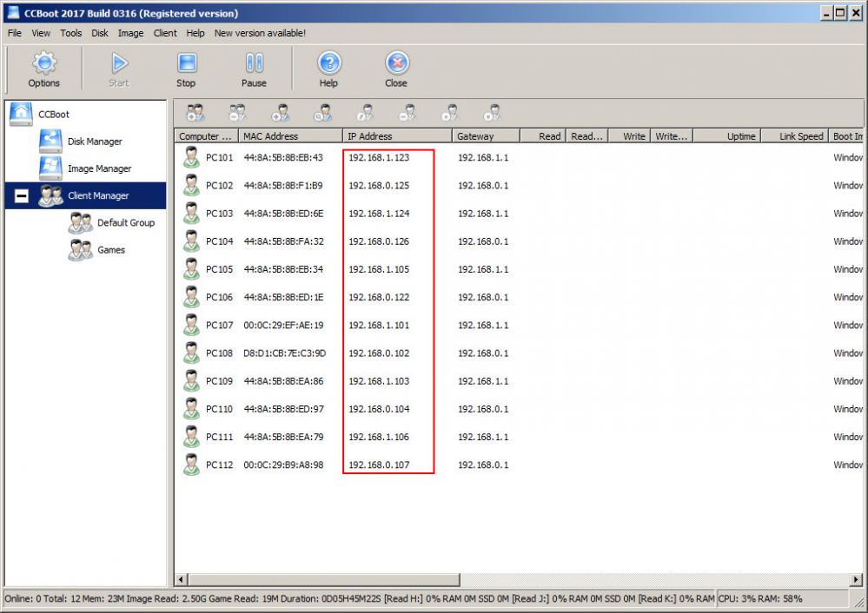Click the Add Group icon

195,113
